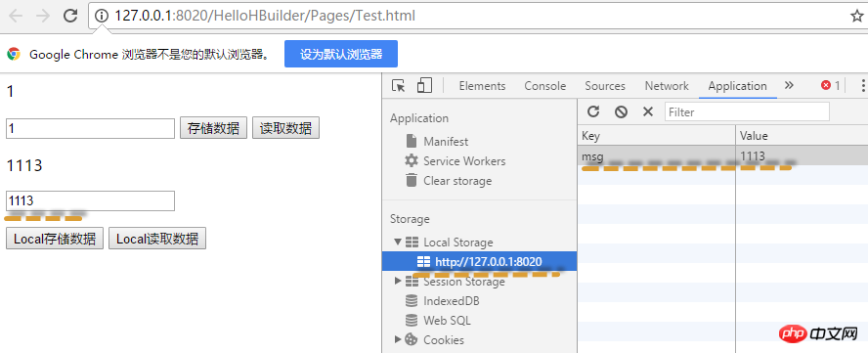Expand the Session Storage tree node
The height and width of the screenshot is (353, 868).
(397, 281)
